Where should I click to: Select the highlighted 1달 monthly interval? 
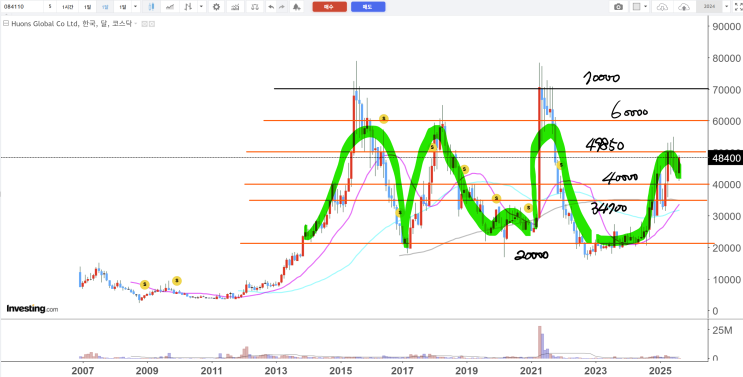coord(105,7)
